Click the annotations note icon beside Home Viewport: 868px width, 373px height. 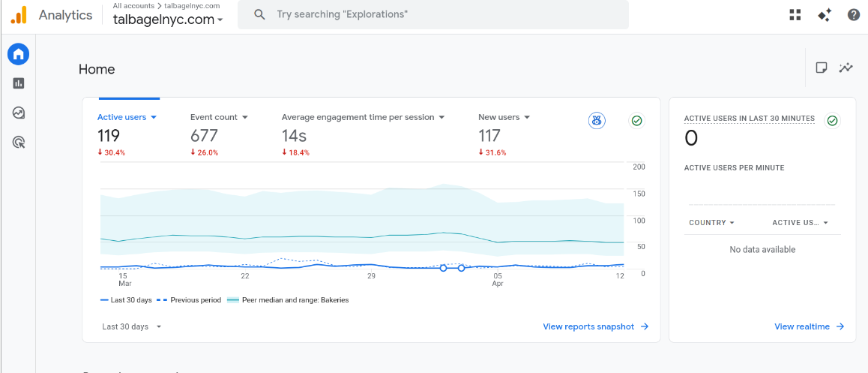(822, 68)
